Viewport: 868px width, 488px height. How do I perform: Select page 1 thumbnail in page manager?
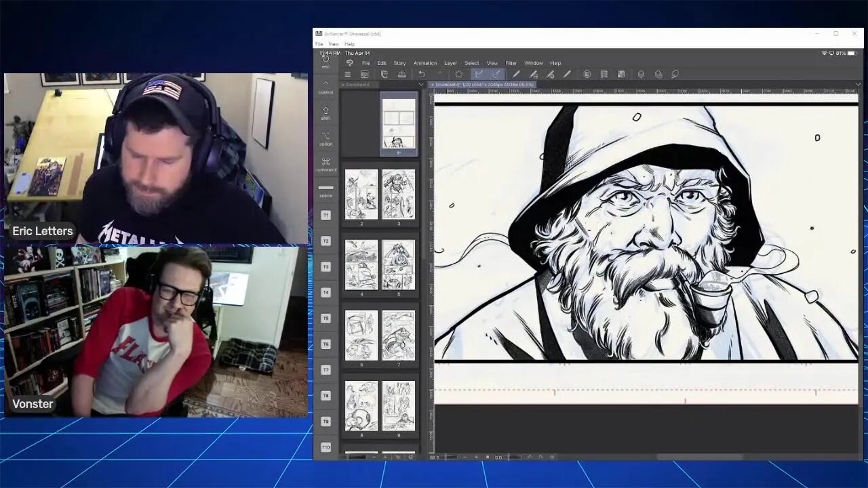pos(399,124)
